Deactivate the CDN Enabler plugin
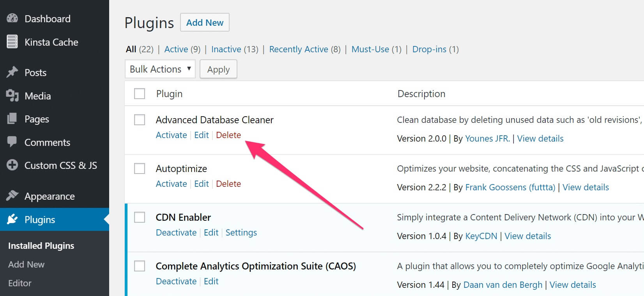 click(176, 232)
